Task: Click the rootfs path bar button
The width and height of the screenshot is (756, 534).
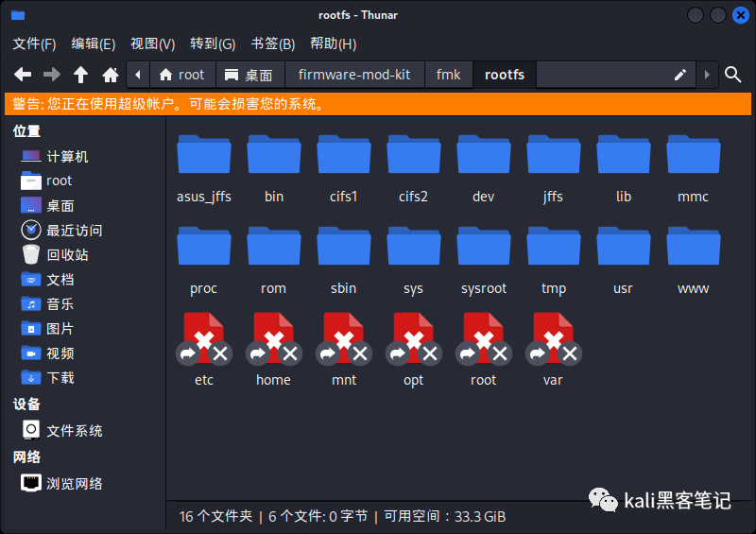Action: (505, 75)
